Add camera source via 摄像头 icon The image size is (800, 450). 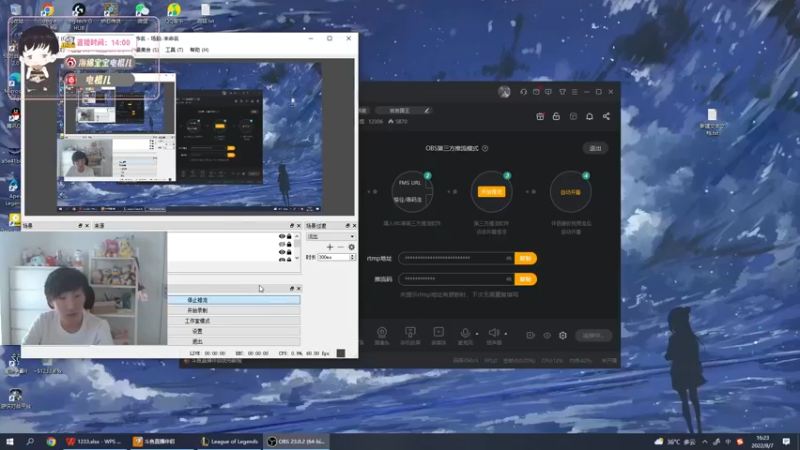point(382,333)
